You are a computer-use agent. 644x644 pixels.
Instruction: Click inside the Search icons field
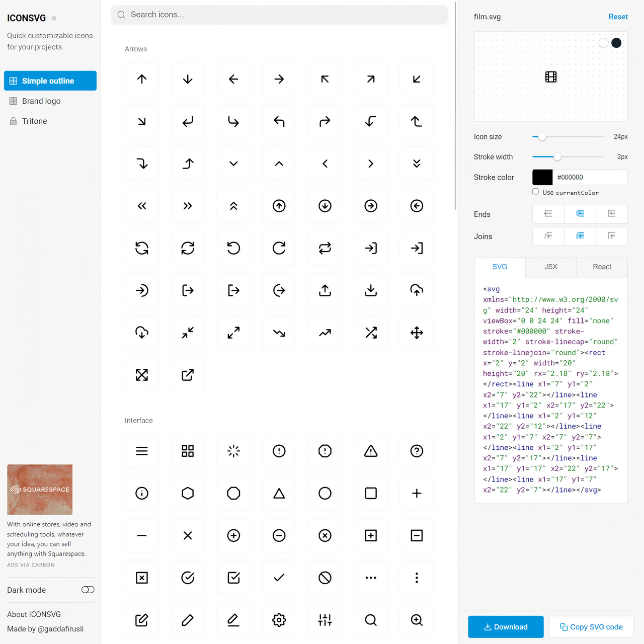279,15
